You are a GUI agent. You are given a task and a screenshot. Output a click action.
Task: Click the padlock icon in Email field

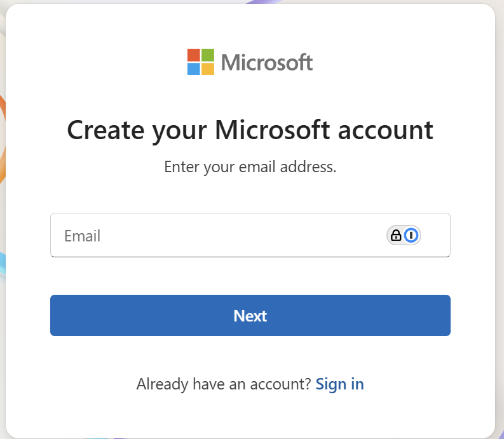pos(396,236)
